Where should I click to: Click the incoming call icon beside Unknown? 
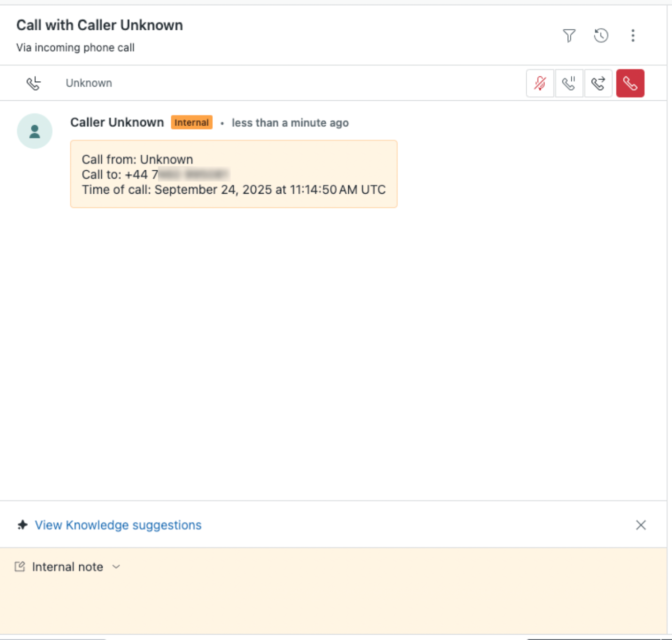click(x=34, y=84)
